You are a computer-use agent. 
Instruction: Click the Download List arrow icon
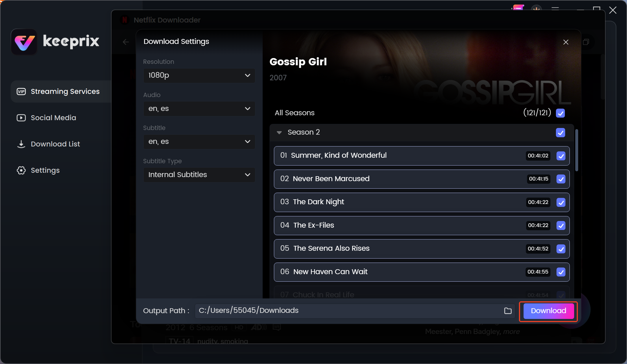tap(21, 144)
